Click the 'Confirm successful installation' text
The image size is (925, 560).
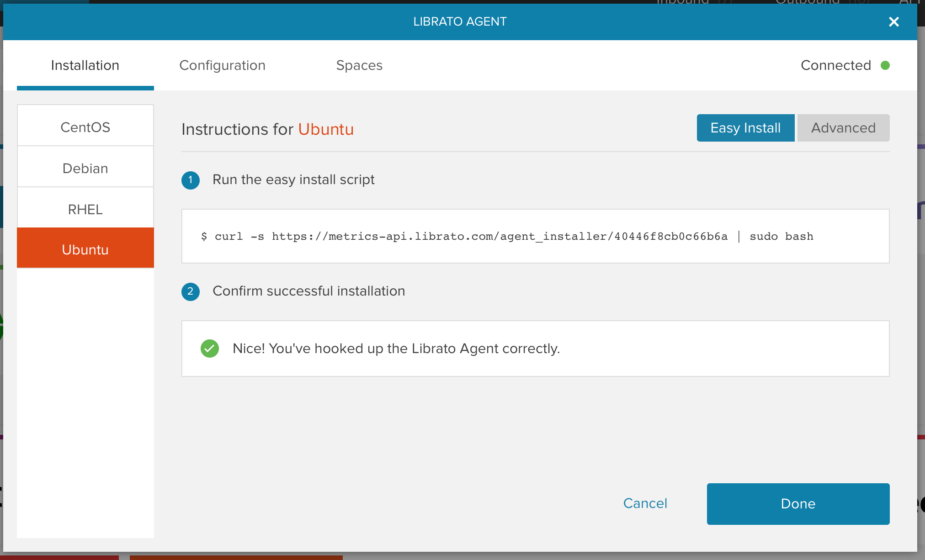coord(309,291)
